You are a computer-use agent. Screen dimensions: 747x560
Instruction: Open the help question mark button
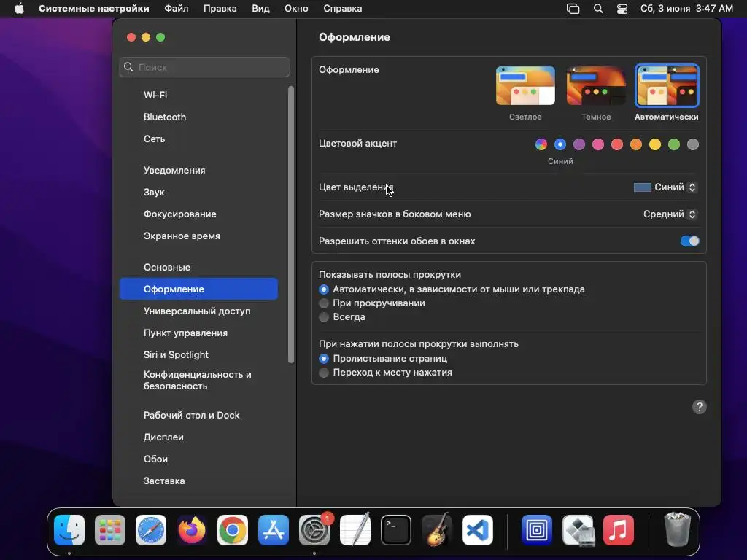(700, 407)
